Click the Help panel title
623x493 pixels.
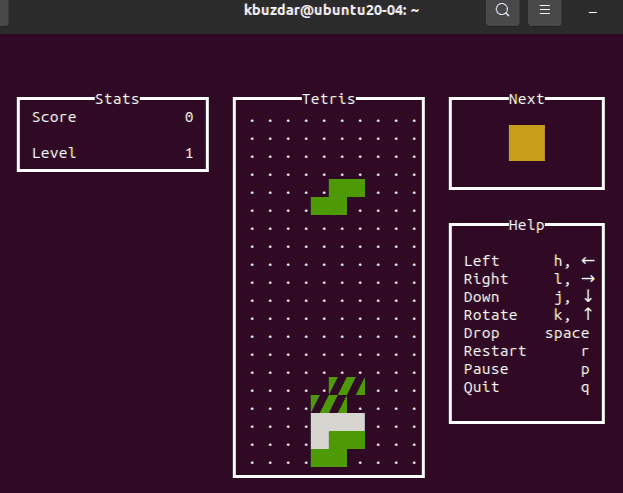click(x=526, y=225)
